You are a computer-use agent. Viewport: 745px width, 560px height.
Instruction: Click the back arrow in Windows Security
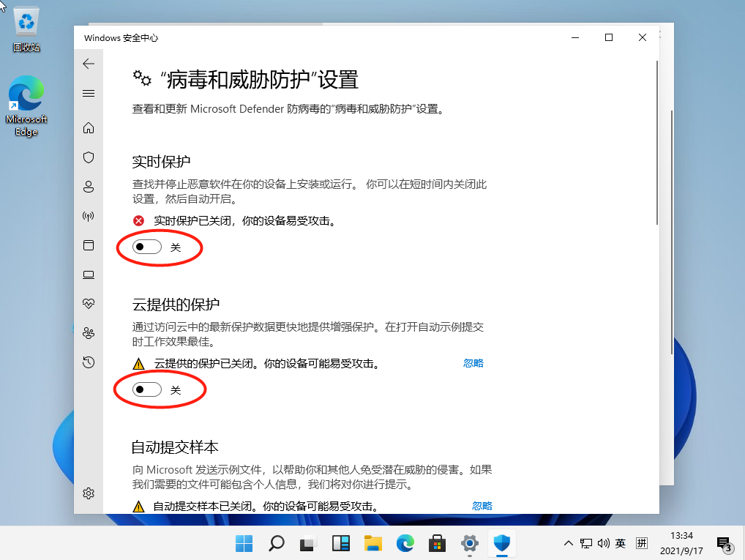(x=89, y=64)
